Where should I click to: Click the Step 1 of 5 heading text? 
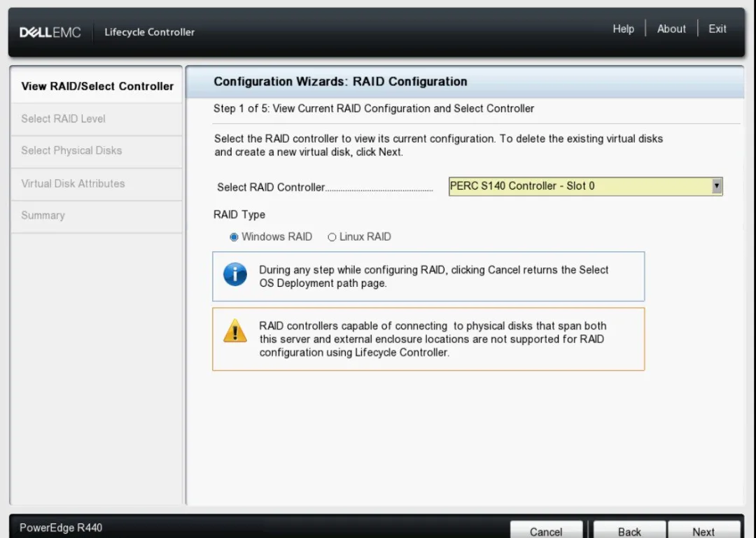click(374, 108)
